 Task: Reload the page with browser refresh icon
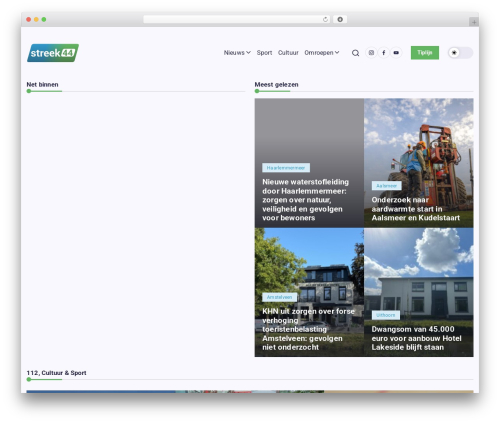click(325, 19)
